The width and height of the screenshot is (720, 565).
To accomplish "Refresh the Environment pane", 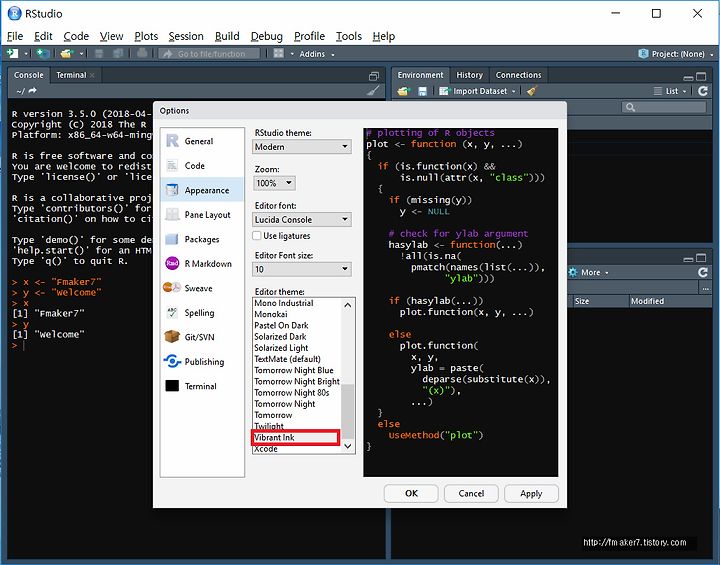I will pyautogui.click(x=703, y=91).
